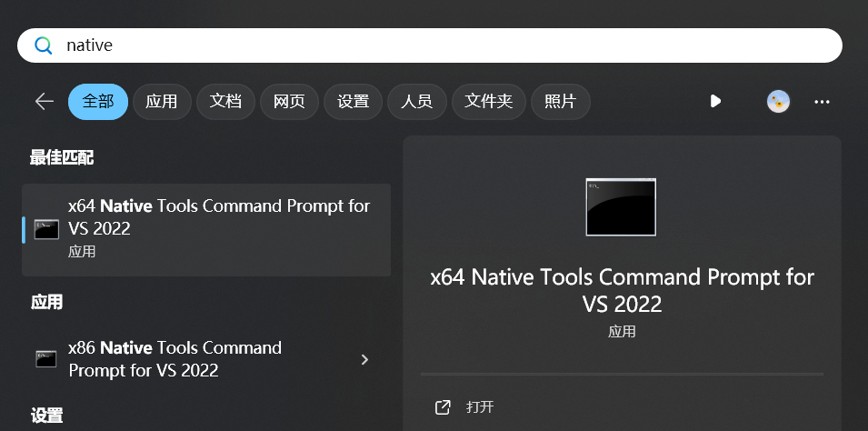Click the 设置 section heading in the results list

[x=46, y=415]
